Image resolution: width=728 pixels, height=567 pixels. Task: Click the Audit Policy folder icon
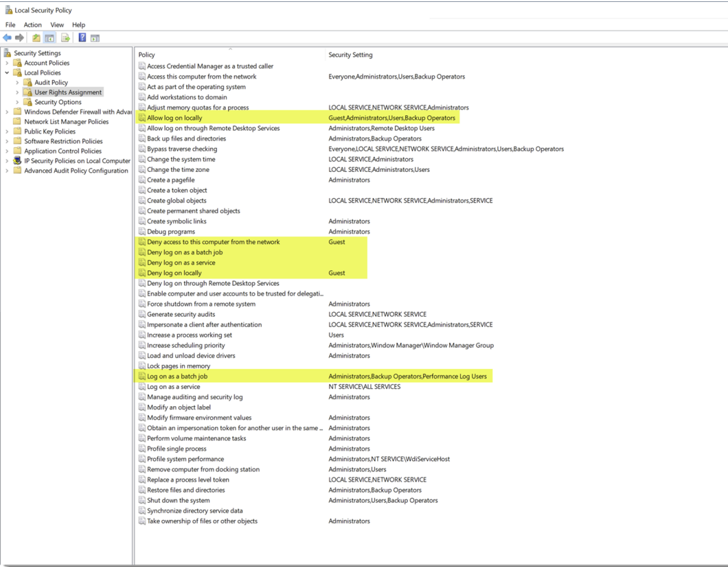click(x=28, y=82)
